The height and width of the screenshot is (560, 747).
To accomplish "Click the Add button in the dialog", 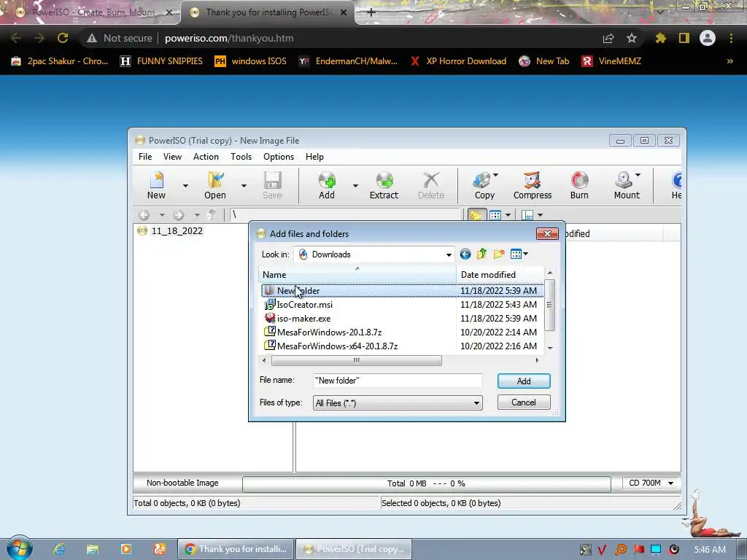I will point(524,381).
